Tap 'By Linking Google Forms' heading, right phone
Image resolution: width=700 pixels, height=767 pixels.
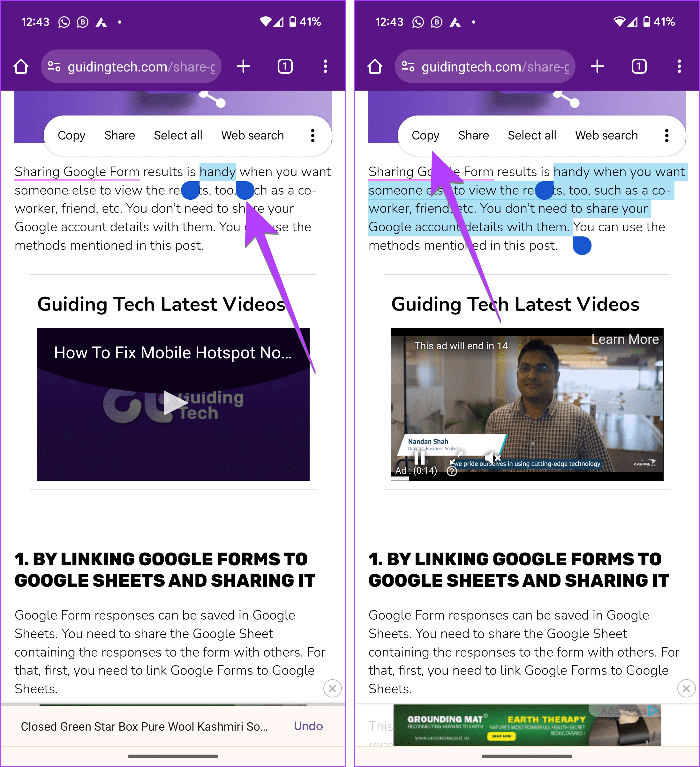[519, 570]
